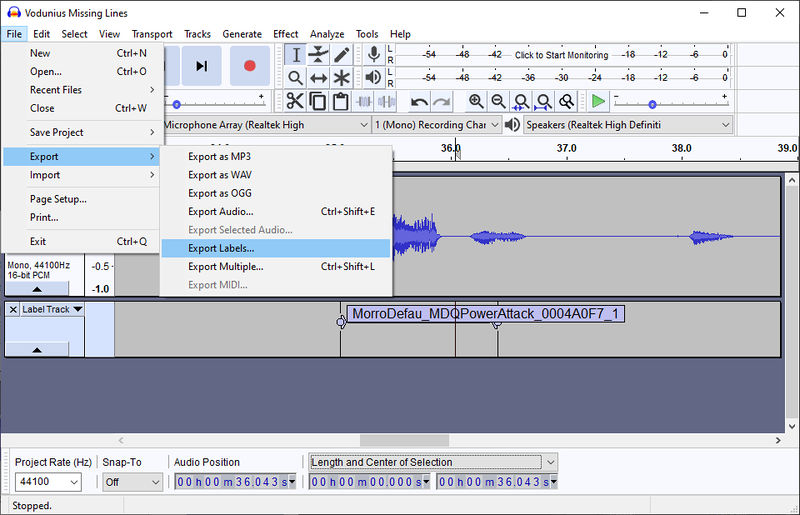The width and height of the screenshot is (800, 515).
Task: Click the recording meter microphone icon
Action: pos(373,55)
